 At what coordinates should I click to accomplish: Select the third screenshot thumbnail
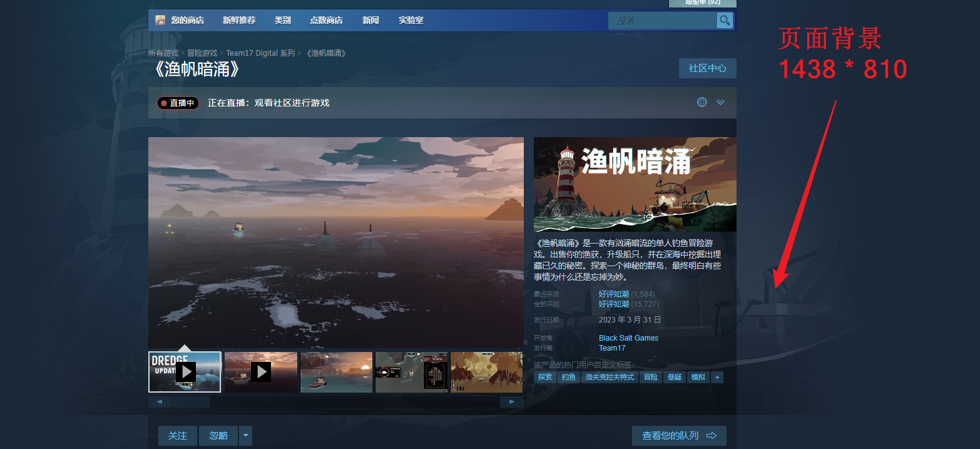336,371
